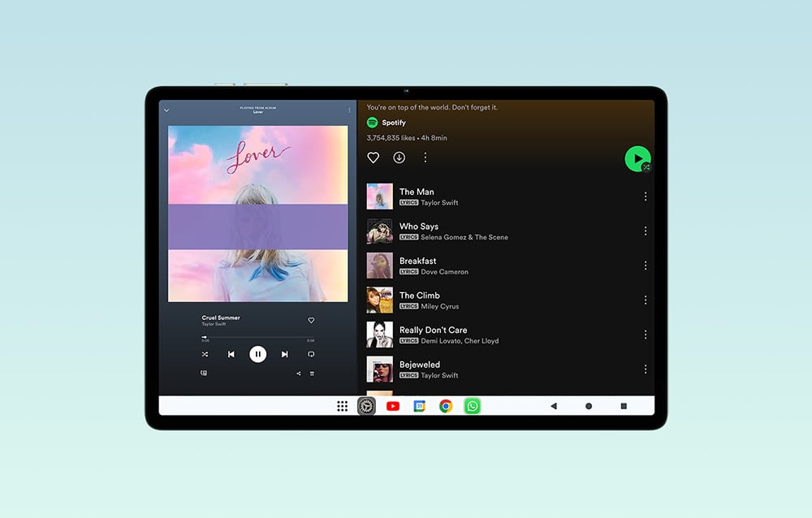Open the play queue
This screenshot has width=812, height=518.
click(312, 373)
